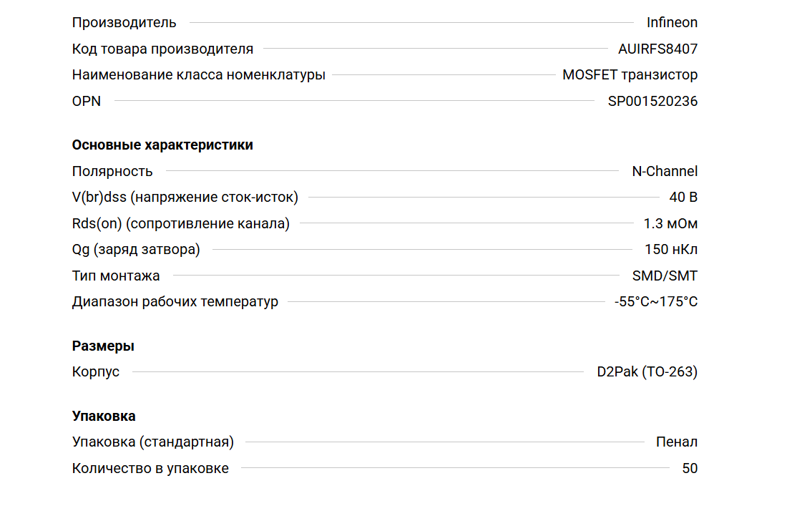The width and height of the screenshot is (812, 511).
Task: Click the 'Пенал' packaging value
Action: (x=676, y=442)
